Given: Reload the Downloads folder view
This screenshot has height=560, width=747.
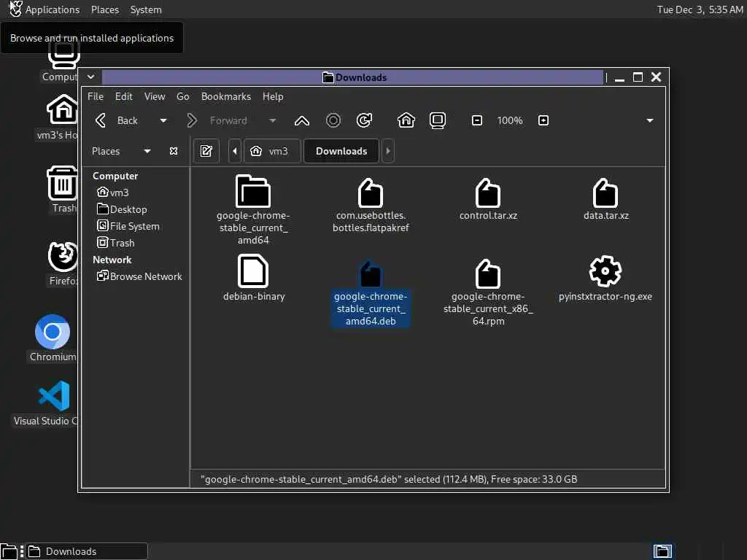Looking at the screenshot, I should pos(364,120).
